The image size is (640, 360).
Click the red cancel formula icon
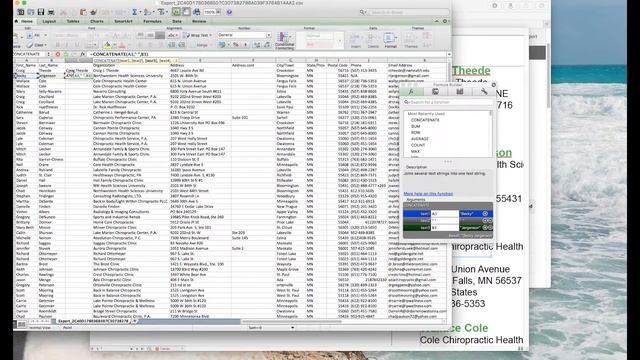click(58, 54)
